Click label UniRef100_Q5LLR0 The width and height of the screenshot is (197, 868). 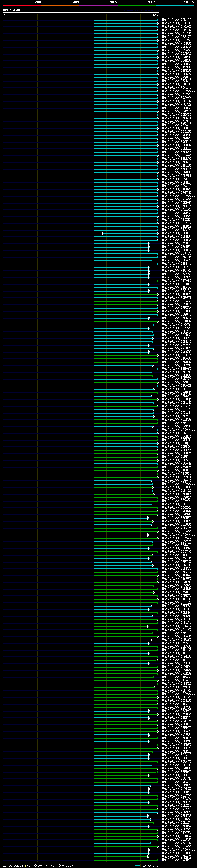click(x=177, y=802)
